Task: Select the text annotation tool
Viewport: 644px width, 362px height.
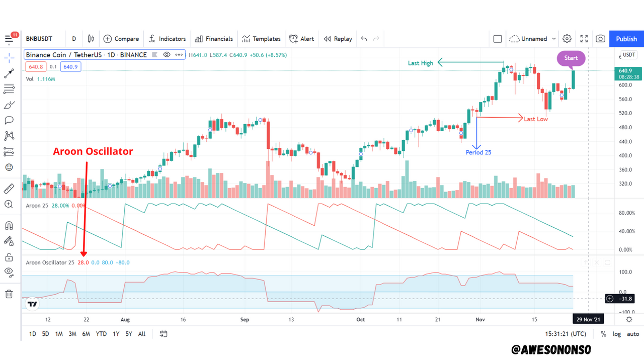Action: coord(9,120)
